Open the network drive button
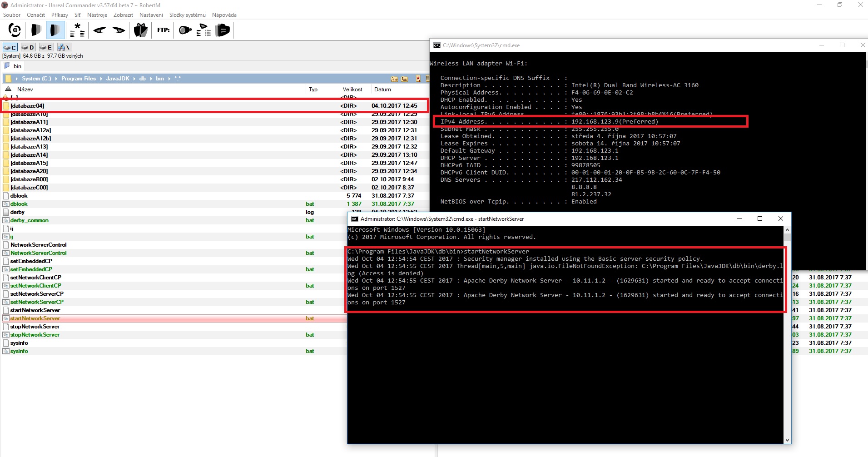The height and width of the screenshot is (457, 868). (64, 47)
